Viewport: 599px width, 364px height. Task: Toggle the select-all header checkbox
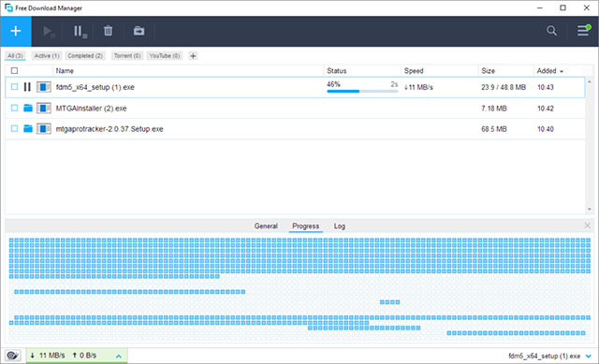pos(15,71)
